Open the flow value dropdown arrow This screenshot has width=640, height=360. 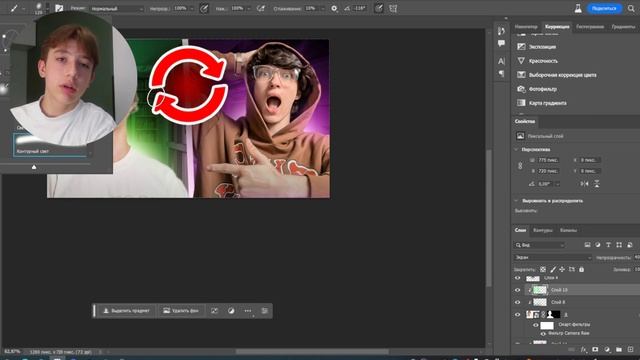(x=249, y=9)
